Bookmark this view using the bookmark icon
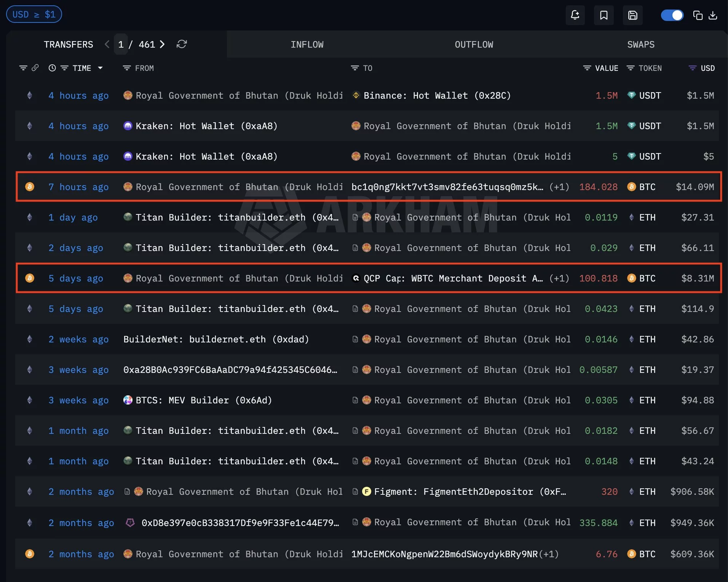This screenshot has height=582, width=728. [604, 15]
